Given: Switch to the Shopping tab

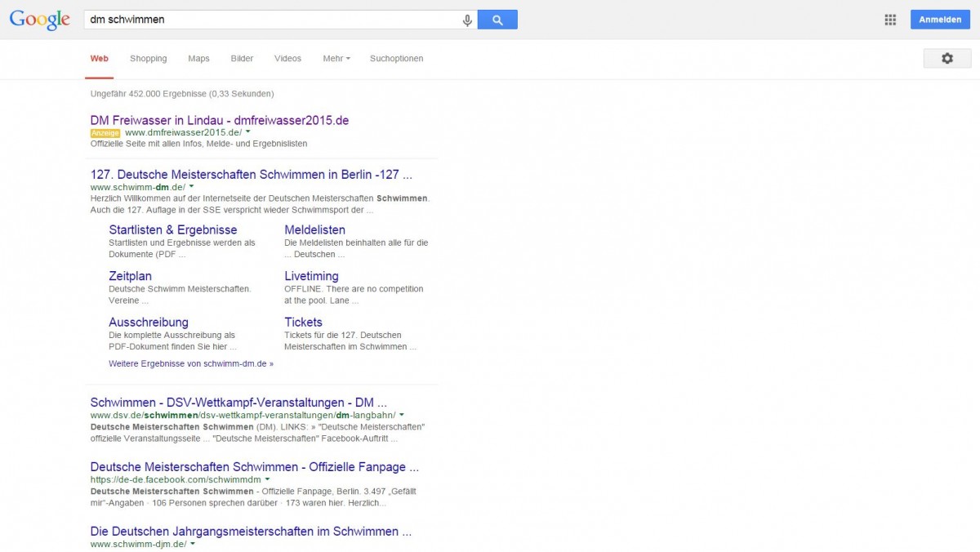Looking at the screenshot, I should [148, 59].
